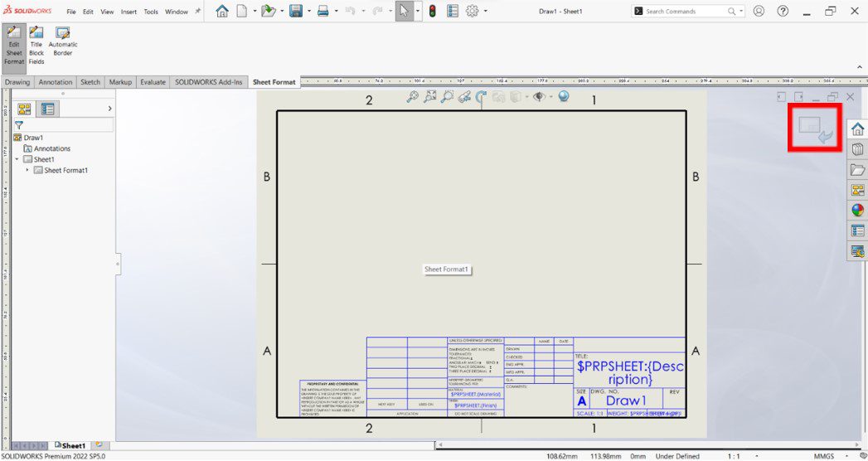Switch to the PropertyManager tab in left panel
Image resolution: width=868 pixels, height=461 pixels.
click(48, 109)
